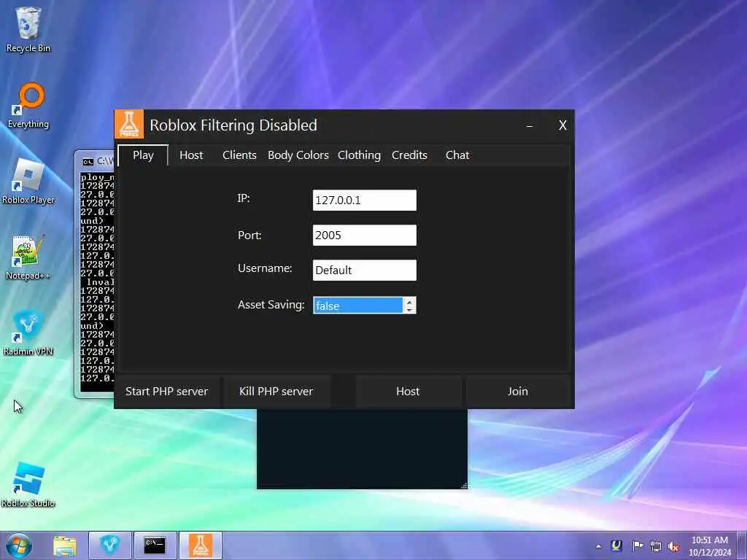The width and height of the screenshot is (747, 560).
Task: Show hidden tray icons arrow
Action: (598, 546)
